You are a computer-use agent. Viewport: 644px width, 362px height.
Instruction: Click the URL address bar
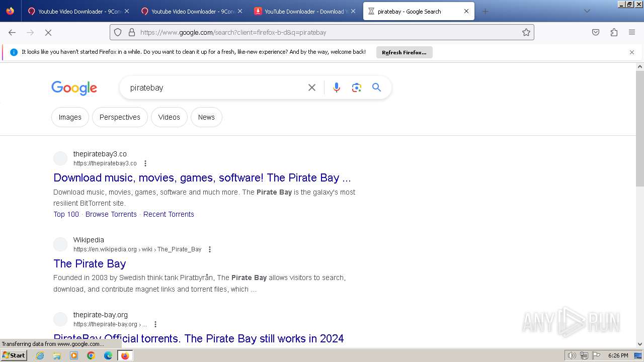[322, 32]
